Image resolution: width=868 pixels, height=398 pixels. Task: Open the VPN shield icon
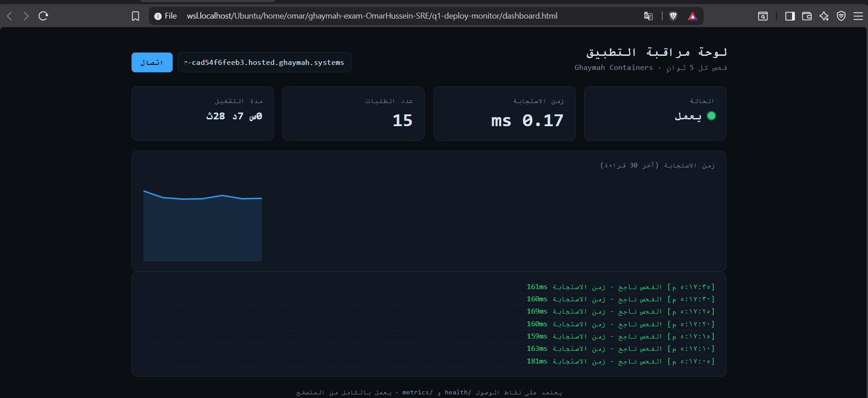pos(841,16)
